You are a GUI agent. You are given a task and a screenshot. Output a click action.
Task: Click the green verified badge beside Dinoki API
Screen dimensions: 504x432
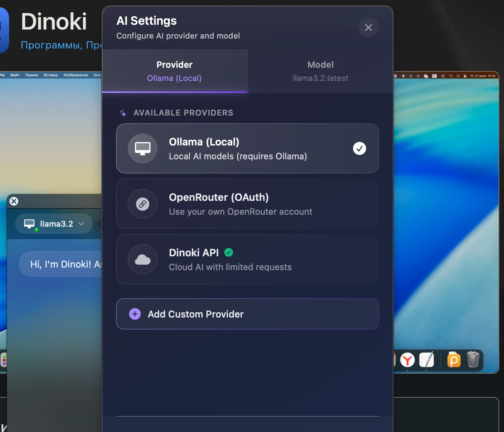229,252
